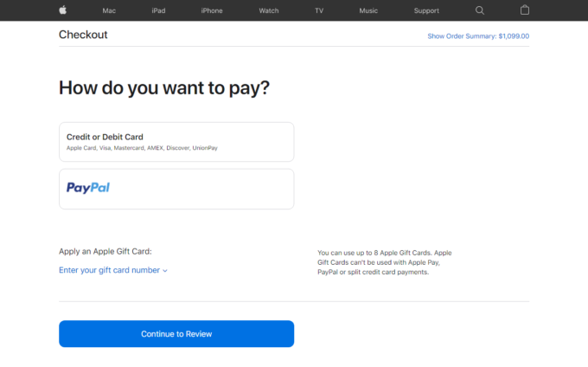The height and width of the screenshot is (367, 588).
Task: Click the Checkout heading text
Action: point(83,35)
